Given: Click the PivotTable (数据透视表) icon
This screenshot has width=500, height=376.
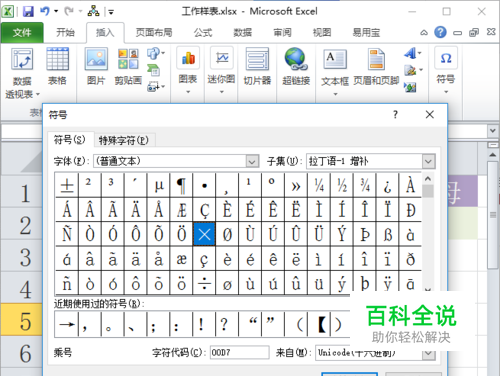Looking at the screenshot, I should click(x=22, y=59).
